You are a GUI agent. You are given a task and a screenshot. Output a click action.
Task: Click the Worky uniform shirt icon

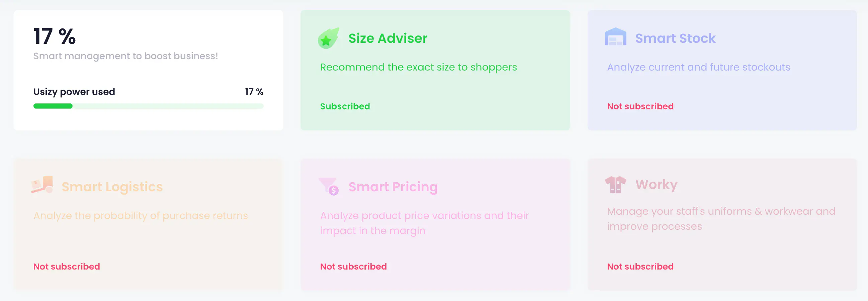point(615,185)
